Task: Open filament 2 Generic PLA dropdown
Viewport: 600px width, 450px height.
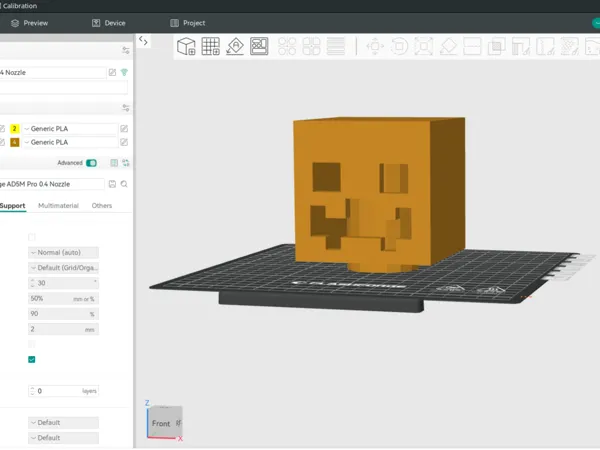Action: click(70, 129)
